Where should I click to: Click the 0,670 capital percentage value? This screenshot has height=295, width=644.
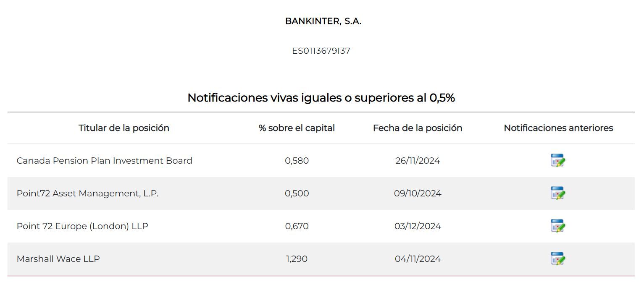click(x=297, y=226)
